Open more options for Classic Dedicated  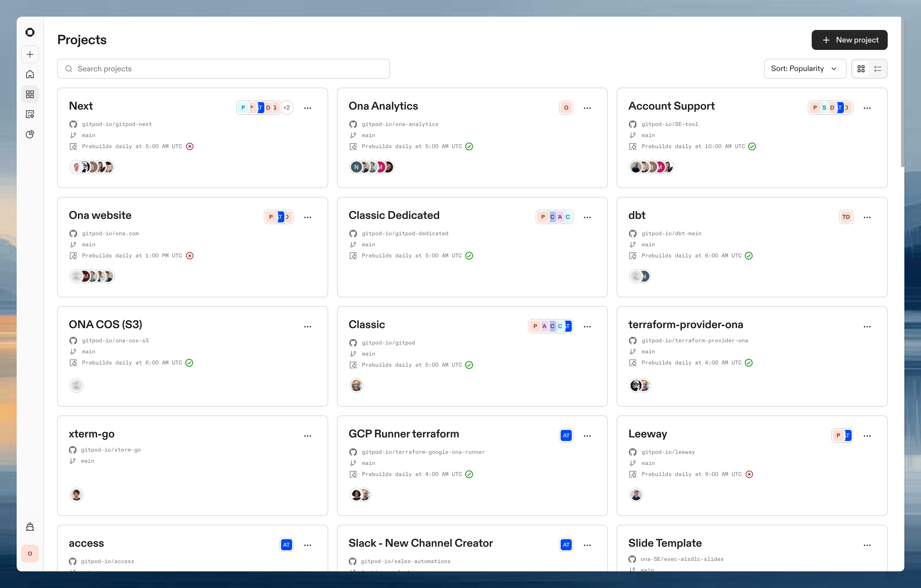pos(587,217)
